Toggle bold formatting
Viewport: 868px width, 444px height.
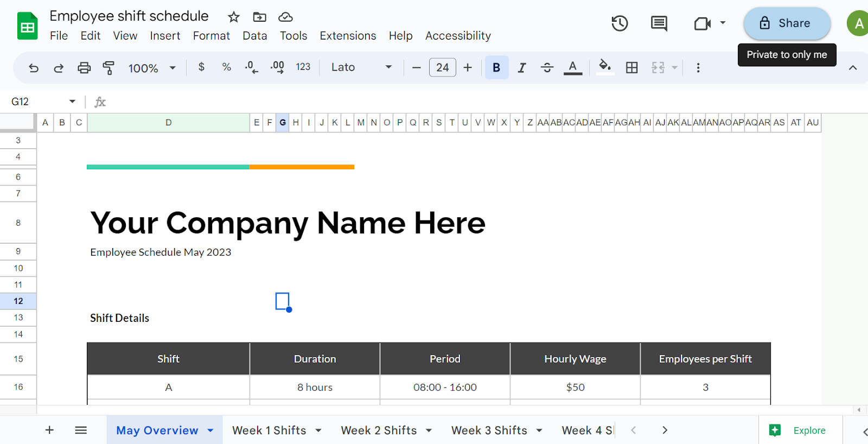click(496, 68)
